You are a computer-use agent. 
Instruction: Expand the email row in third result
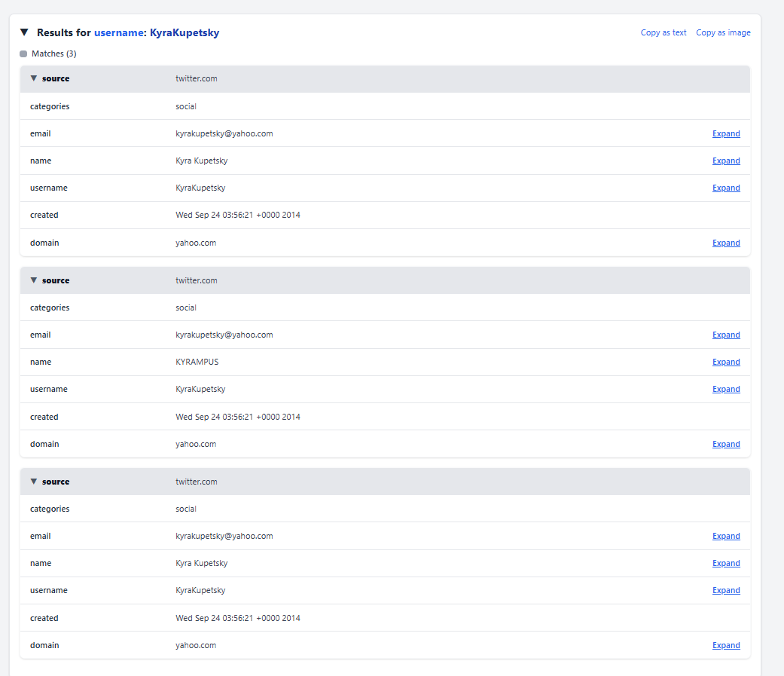pos(726,536)
